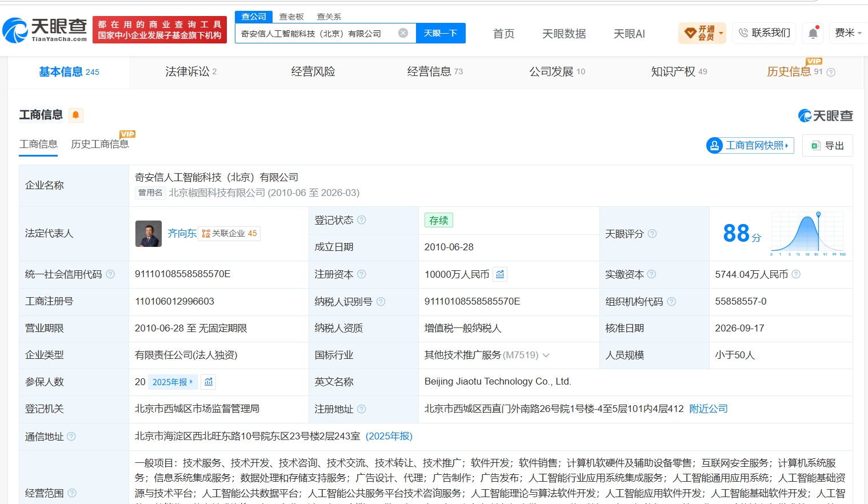The image size is (868, 504).
Task: Switch to 查老板 search tab
Action: click(x=291, y=17)
